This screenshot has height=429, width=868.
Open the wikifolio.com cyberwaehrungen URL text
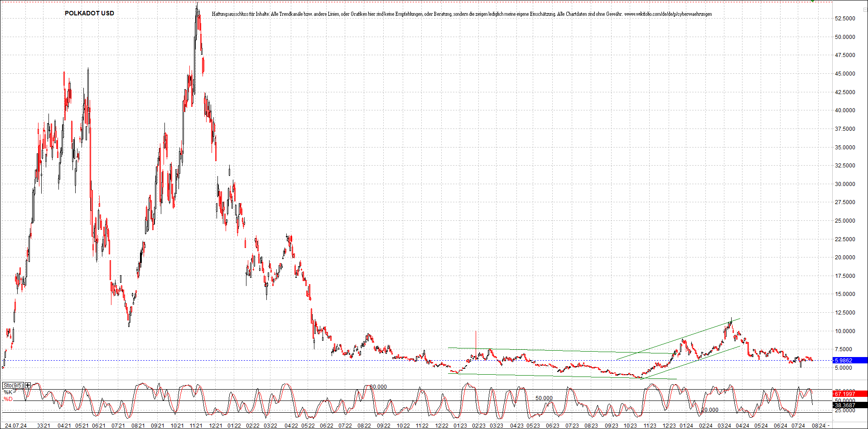coord(668,14)
